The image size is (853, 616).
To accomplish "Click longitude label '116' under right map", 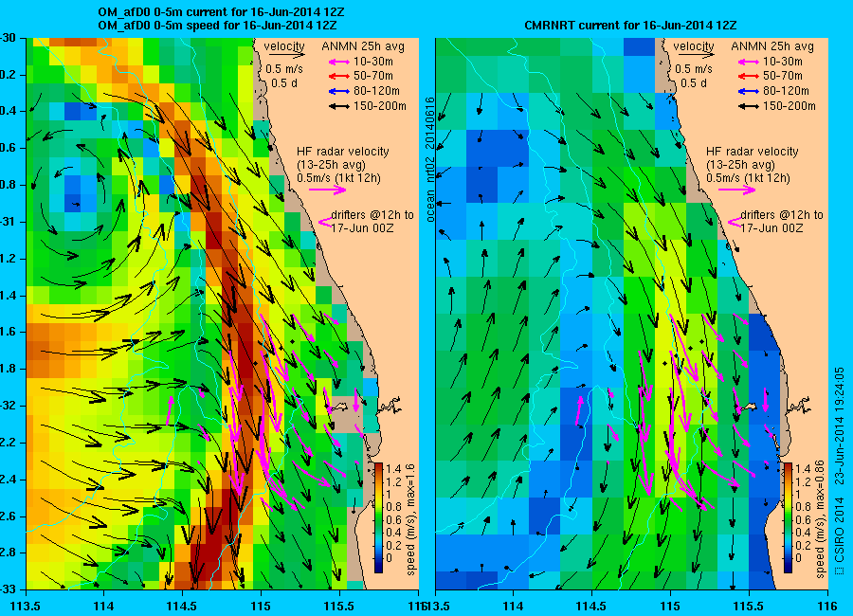I will [827, 606].
